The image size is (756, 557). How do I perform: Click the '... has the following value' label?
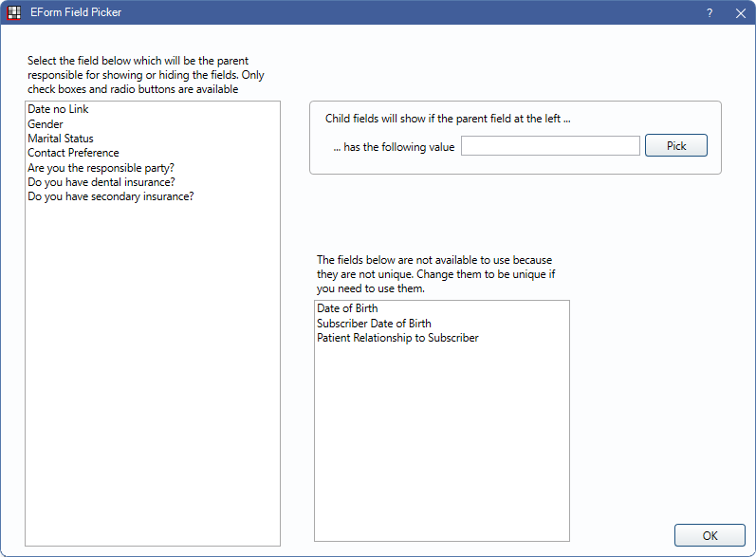pos(394,147)
